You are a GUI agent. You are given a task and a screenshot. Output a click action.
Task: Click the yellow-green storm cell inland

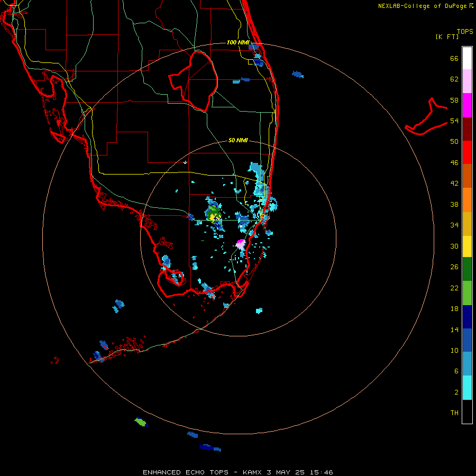(x=213, y=215)
